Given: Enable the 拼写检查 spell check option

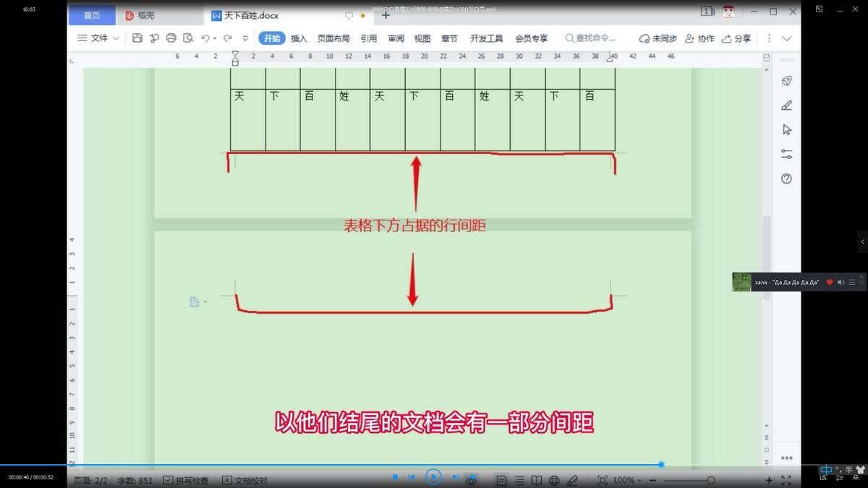Looking at the screenshot, I should (187, 479).
